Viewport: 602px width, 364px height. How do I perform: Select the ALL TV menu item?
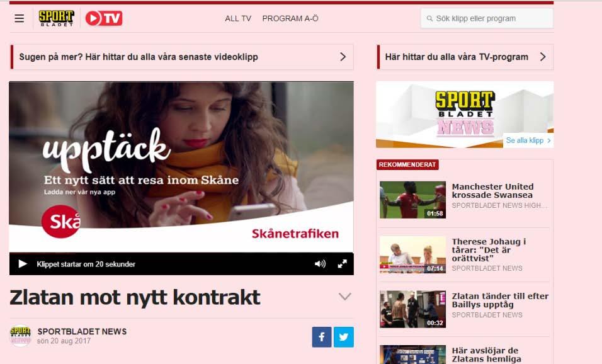click(238, 18)
